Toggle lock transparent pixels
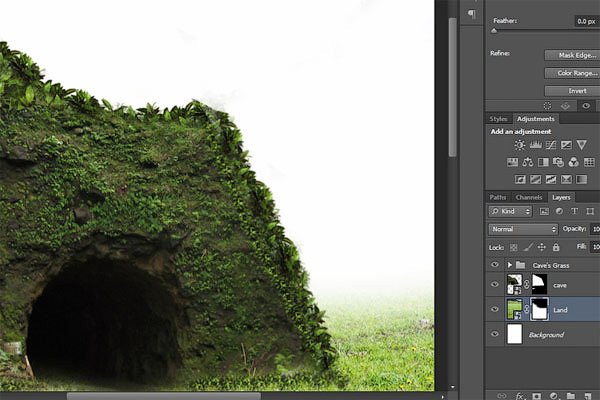The height and width of the screenshot is (400, 600). pos(514,248)
